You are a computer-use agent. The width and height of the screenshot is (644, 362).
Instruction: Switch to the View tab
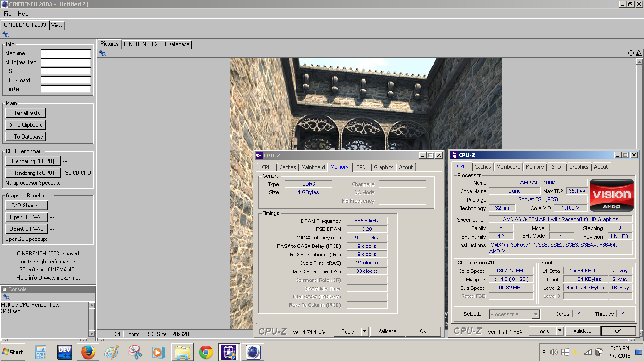click(57, 25)
